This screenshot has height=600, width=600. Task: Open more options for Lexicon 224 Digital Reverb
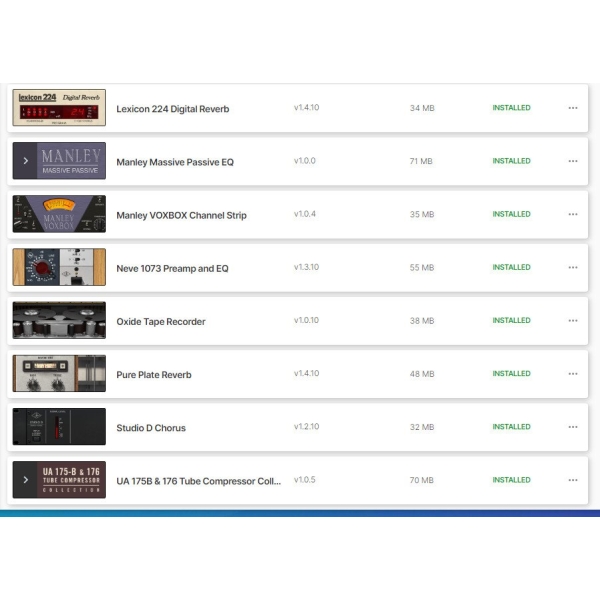pos(572,108)
